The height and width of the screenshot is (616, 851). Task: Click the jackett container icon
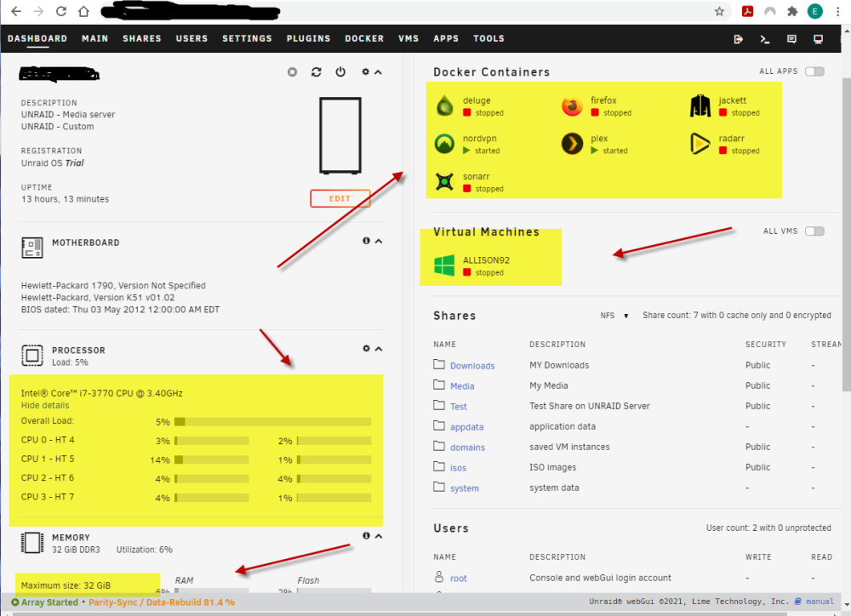700,106
